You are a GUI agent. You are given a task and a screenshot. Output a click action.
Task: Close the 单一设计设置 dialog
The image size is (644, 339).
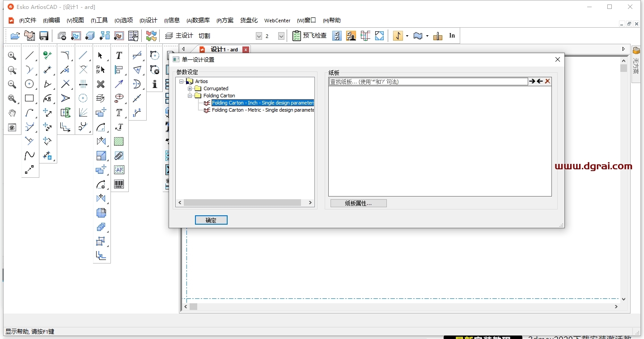[558, 59]
